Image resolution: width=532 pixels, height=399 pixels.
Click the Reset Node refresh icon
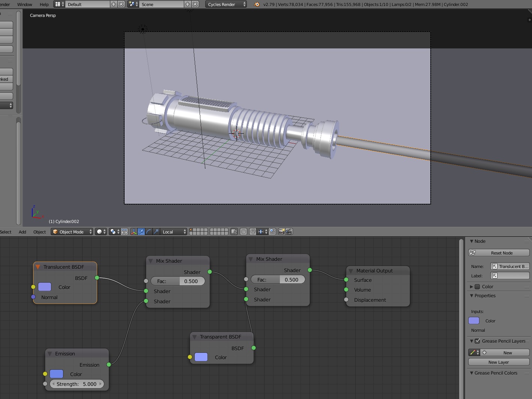pyautogui.click(x=473, y=253)
